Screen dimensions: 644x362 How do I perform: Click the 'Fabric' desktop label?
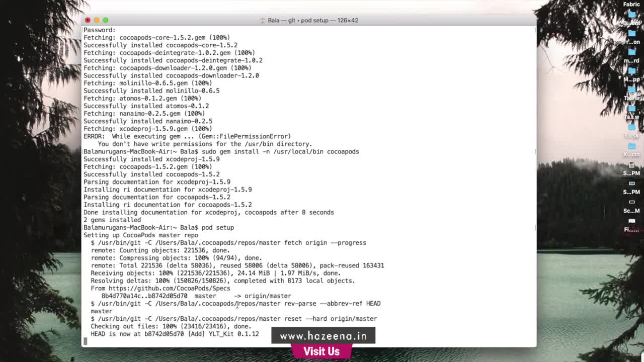click(631, 4)
